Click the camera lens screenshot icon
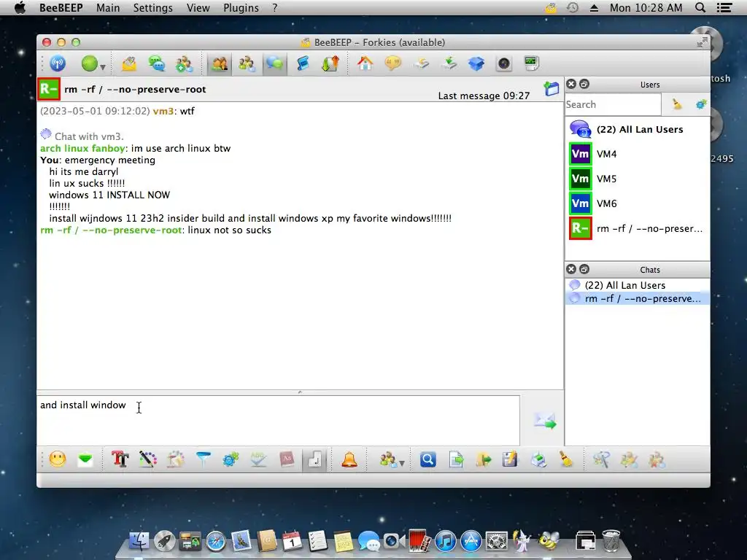Viewport: 747px width, 560px height. [x=503, y=63]
